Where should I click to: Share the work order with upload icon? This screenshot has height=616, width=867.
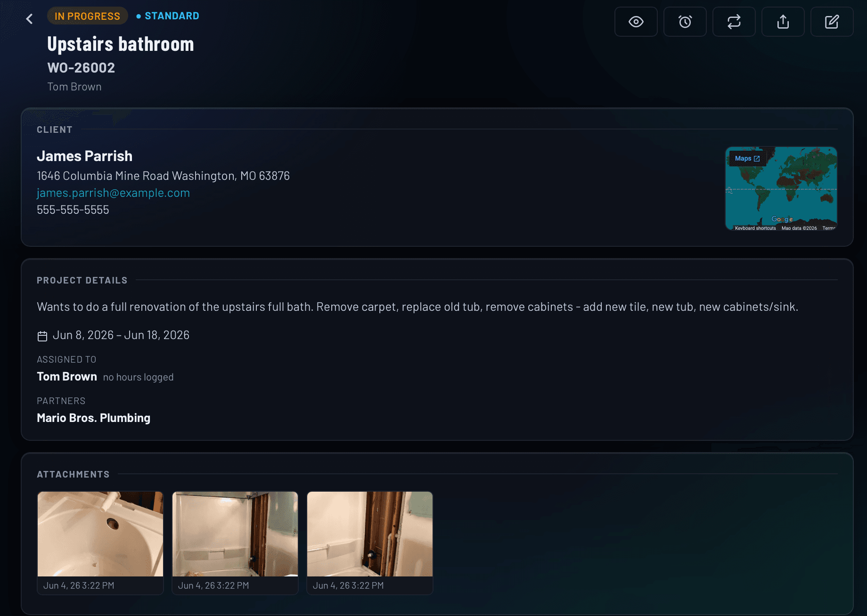pos(783,22)
